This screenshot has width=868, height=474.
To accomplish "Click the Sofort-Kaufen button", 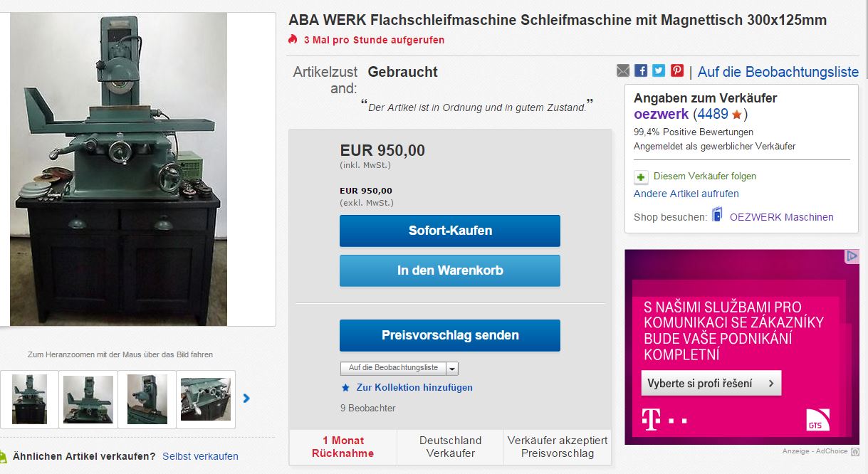I will (450, 231).
